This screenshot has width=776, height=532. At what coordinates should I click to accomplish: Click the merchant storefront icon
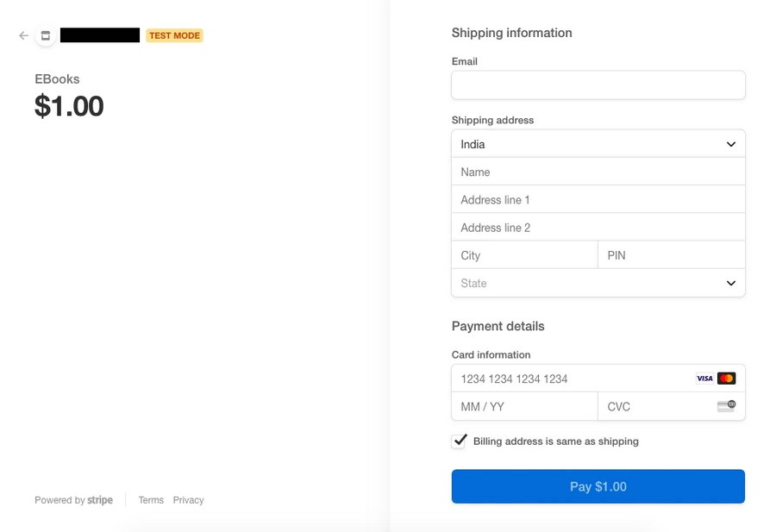click(46, 35)
